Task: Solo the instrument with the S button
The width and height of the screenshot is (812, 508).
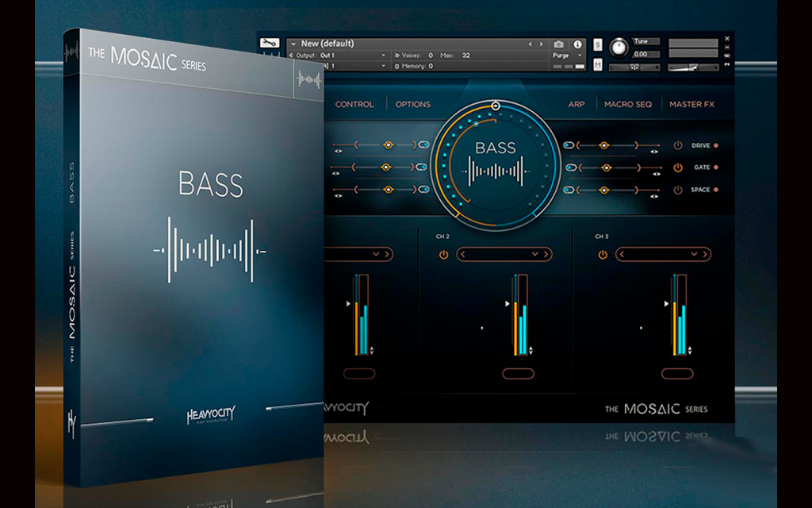Action: pos(598,45)
